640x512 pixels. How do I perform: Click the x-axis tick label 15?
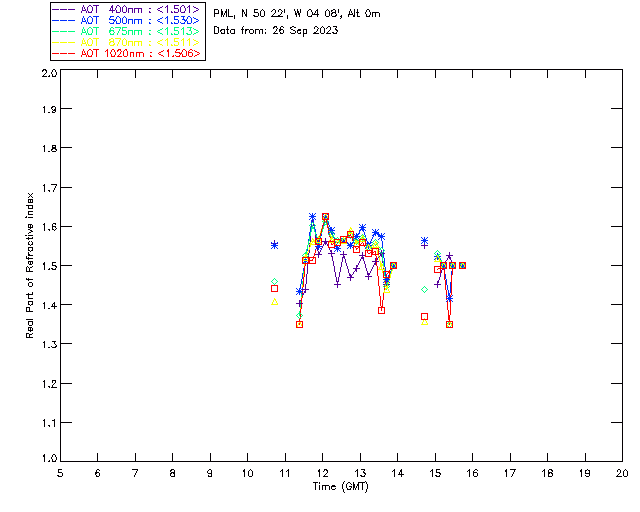435,473
